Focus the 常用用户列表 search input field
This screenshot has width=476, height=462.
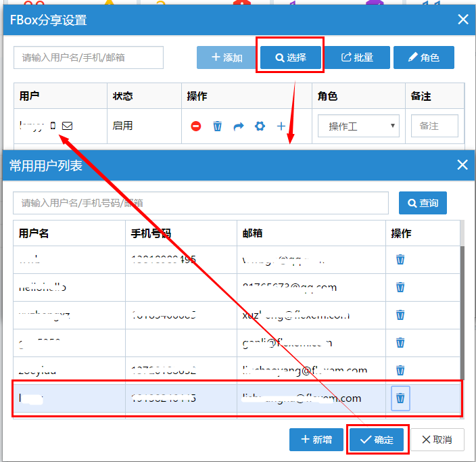200,203
